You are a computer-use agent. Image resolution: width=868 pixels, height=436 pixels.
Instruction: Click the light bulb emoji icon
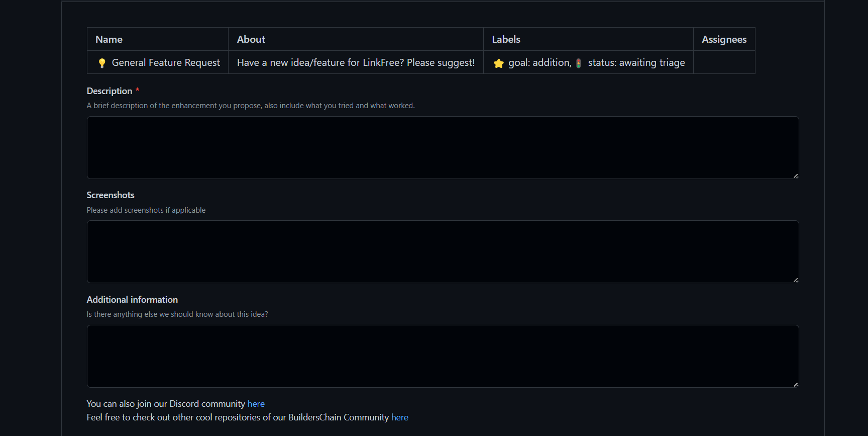tap(102, 63)
